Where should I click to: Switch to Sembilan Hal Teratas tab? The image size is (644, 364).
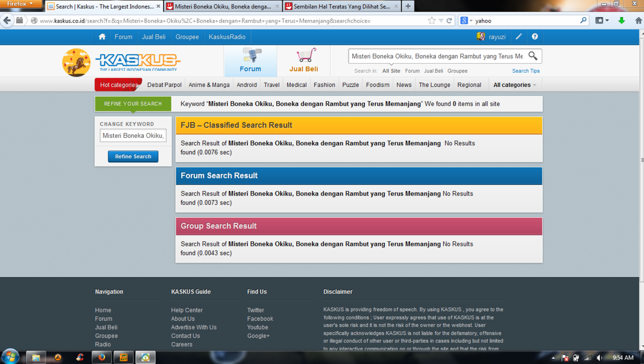[342, 7]
